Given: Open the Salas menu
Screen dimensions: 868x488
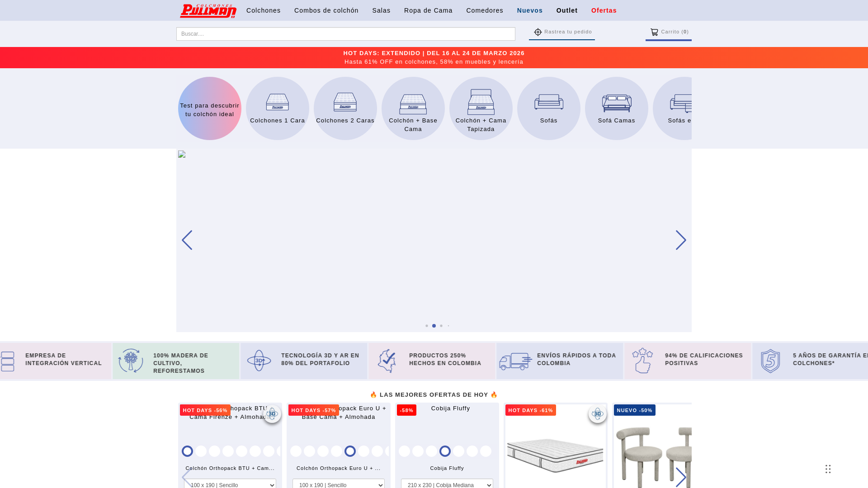Looking at the screenshot, I should 382,10.
